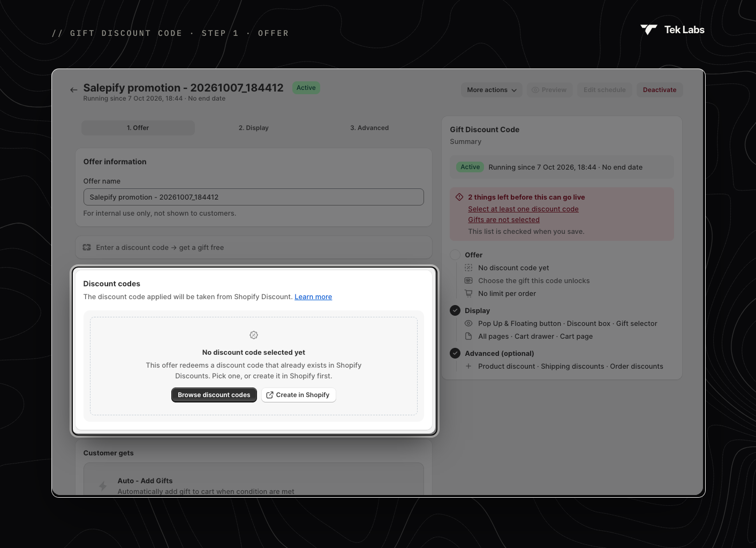Click the ticket icon beside "Enter a discount code"

click(x=87, y=247)
